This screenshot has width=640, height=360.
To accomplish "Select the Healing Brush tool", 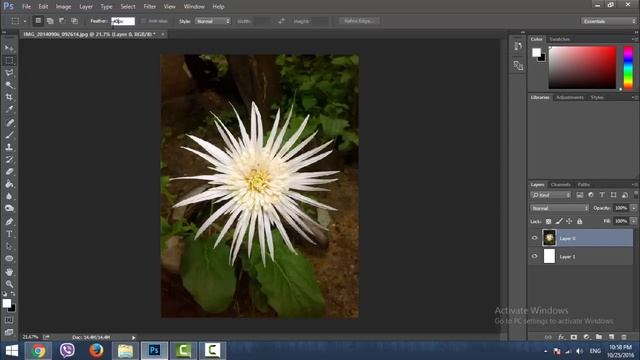I will click(9, 122).
